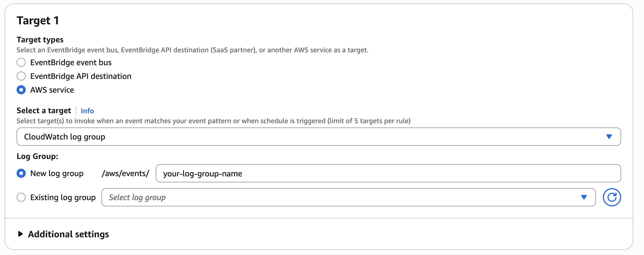This screenshot has height=255, width=644.
Task: Select the EventBridge event bus radio button
Action: point(21,62)
